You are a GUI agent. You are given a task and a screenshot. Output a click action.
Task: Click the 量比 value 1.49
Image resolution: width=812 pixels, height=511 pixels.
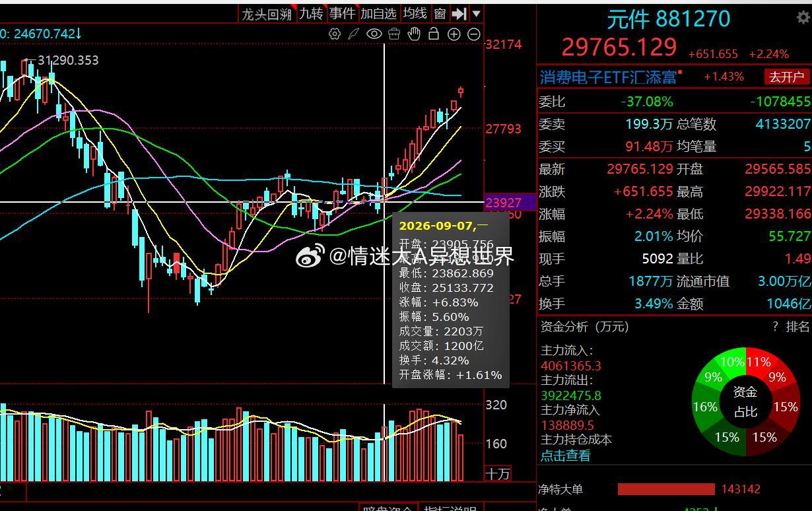[798, 259]
